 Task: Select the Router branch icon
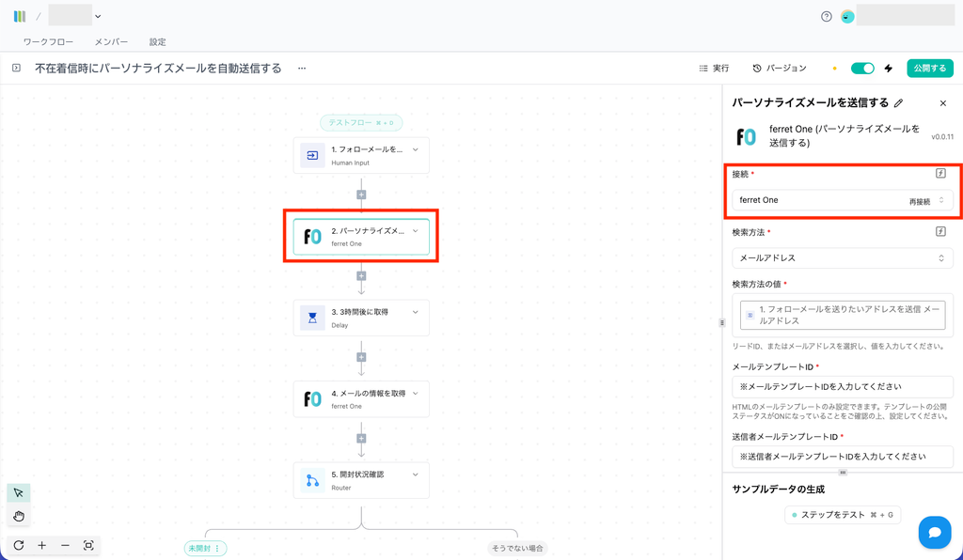click(x=312, y=480)
